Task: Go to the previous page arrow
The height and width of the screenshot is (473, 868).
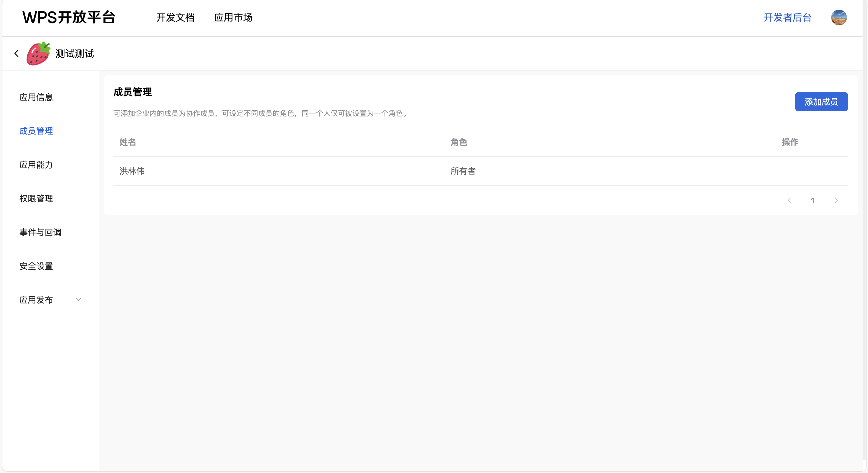Action: click(x=790, y=201)
